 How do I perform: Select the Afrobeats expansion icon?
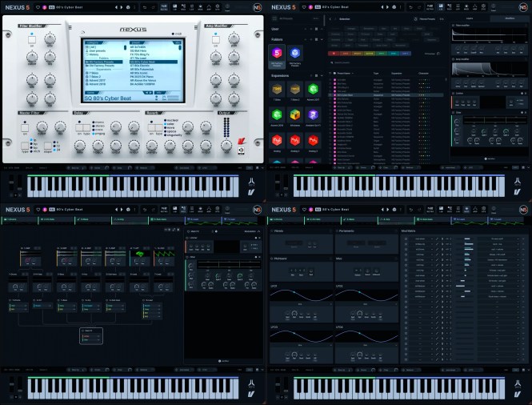(x=295, y=115)
